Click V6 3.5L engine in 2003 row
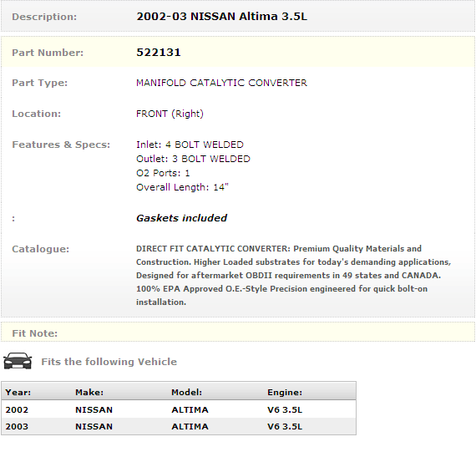The image size is (476, 452). click(x=285, y=426)
